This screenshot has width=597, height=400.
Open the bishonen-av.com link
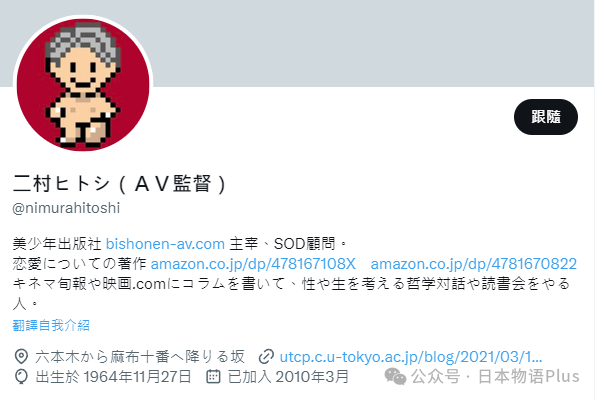click(x=165, y=244)
